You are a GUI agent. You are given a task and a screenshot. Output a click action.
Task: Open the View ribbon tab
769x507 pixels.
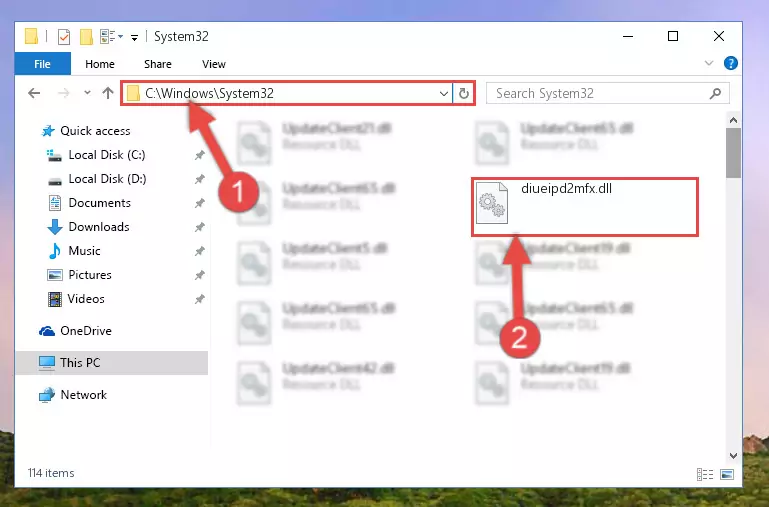click(214, 64)
